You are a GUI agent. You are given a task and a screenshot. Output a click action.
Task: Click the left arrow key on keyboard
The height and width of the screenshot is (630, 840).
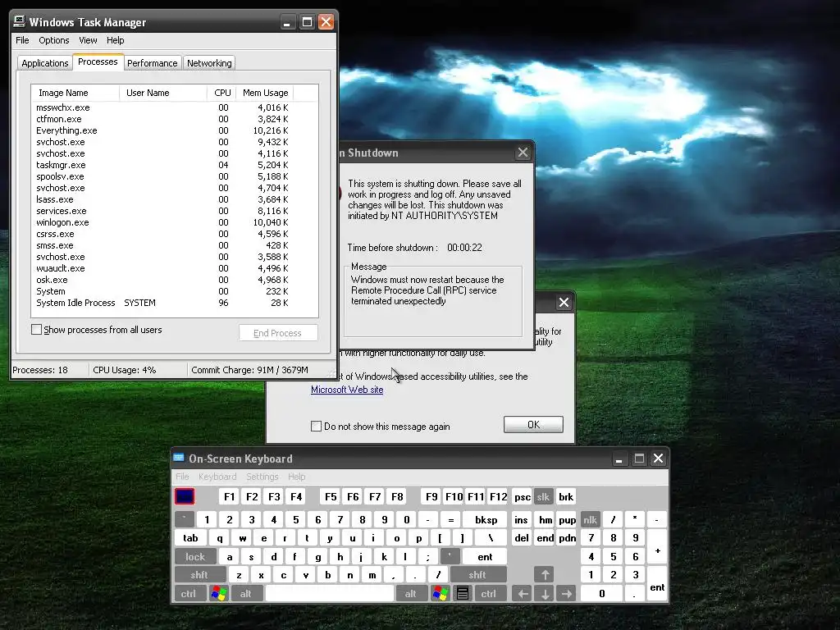click(523, 594)
